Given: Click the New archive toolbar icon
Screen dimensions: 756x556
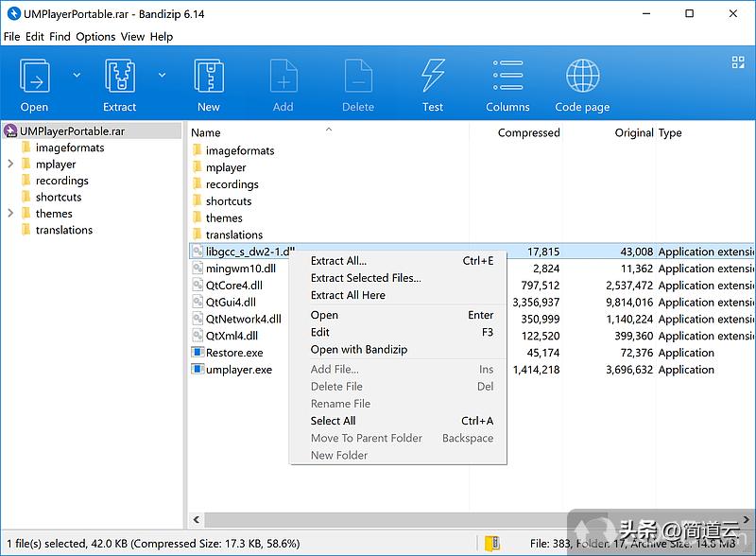Looking at the screenshot, I should pos(209,76).
